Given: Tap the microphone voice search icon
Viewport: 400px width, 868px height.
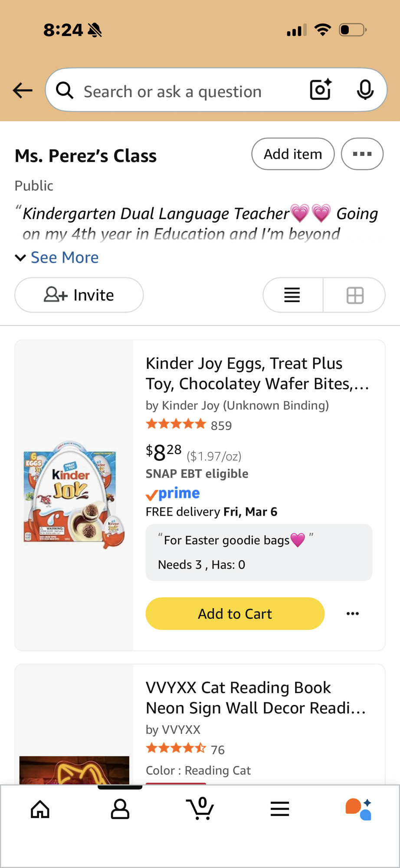Looking at the screenshot, I should click(x=365, y=90).
